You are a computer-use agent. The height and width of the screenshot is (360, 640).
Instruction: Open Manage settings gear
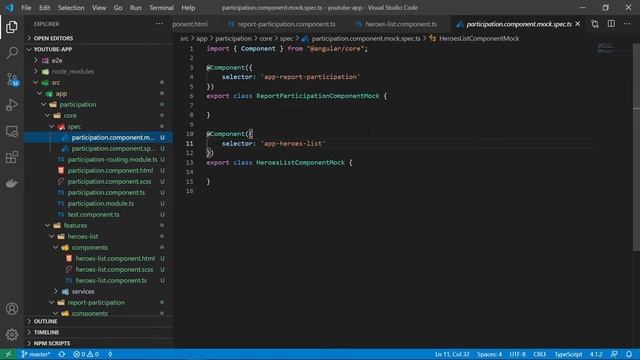coord(12,335)
